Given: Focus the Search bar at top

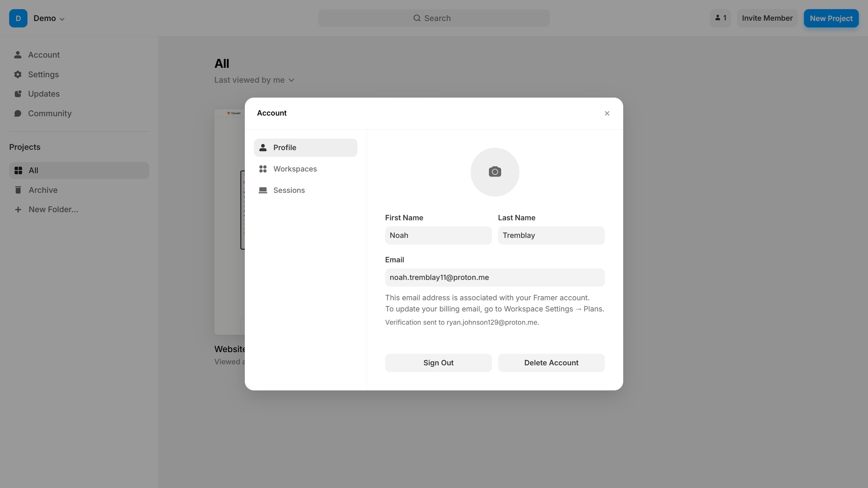Looking at the screenshot, I should pos(433,18).
